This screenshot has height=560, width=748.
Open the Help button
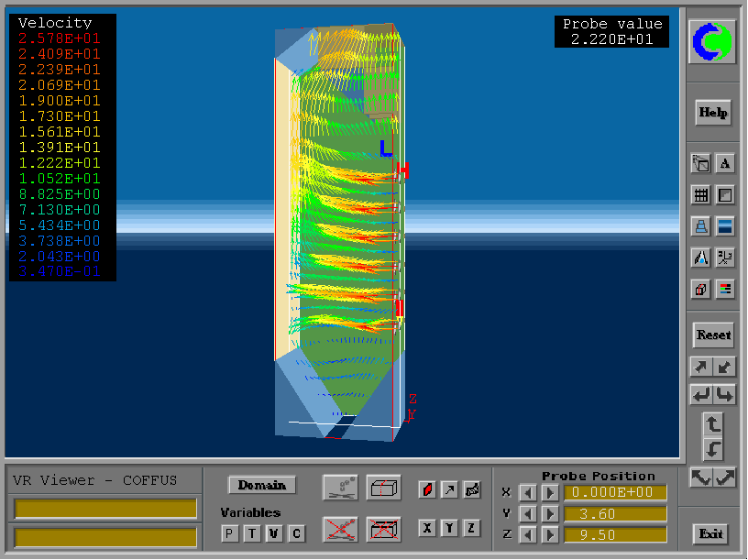pyautogui.click(x=712, y=113)
